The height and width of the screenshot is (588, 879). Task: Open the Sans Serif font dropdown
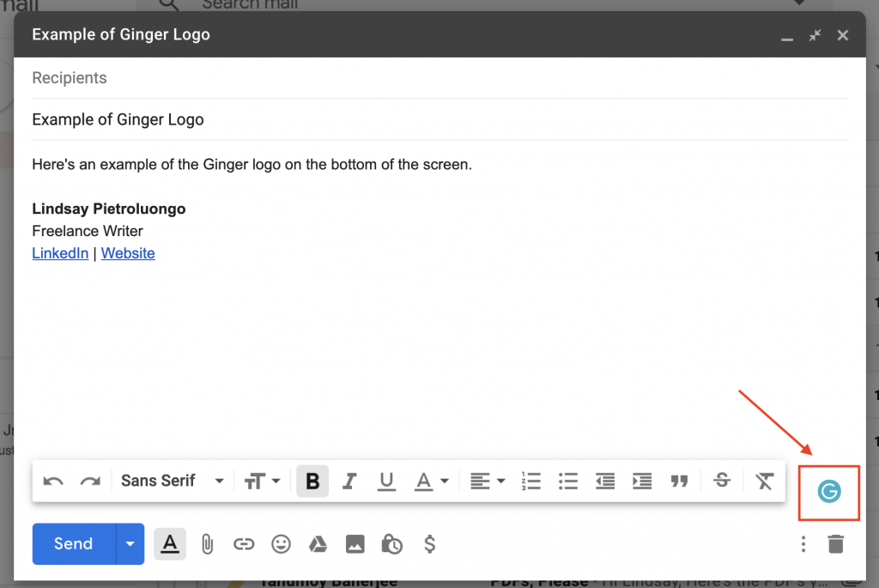172,481
